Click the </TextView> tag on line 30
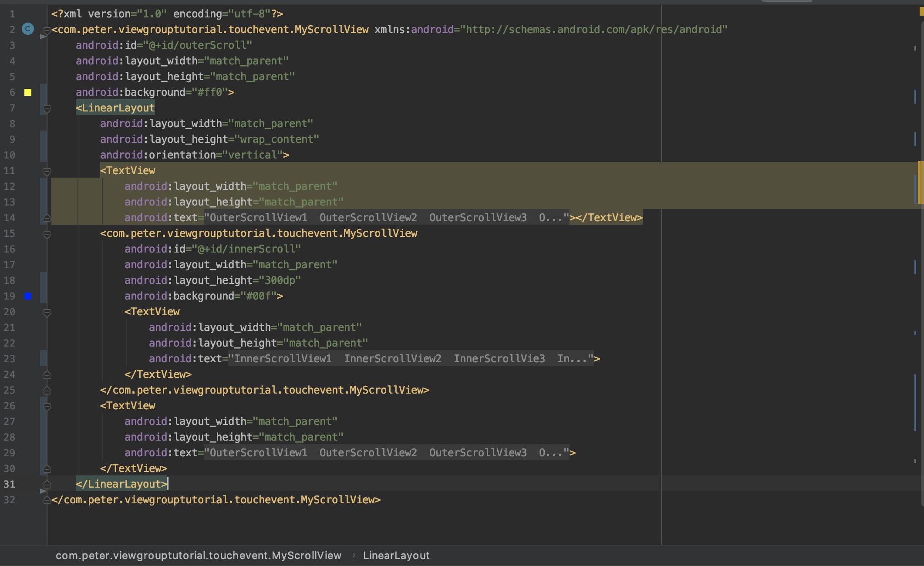924x566 pixels. (134, 468)
